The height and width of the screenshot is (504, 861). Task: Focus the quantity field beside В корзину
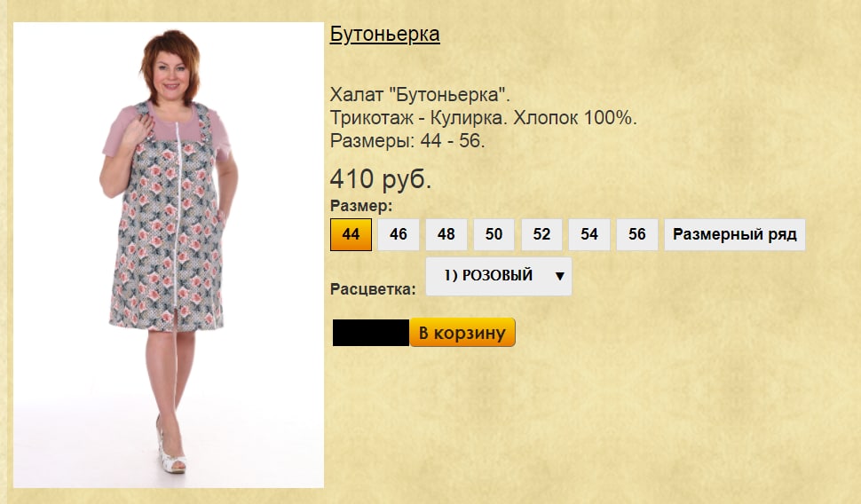click(371, 333)
